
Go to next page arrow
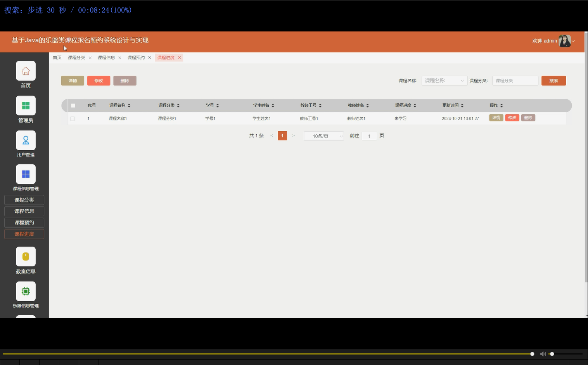[294, 136]
